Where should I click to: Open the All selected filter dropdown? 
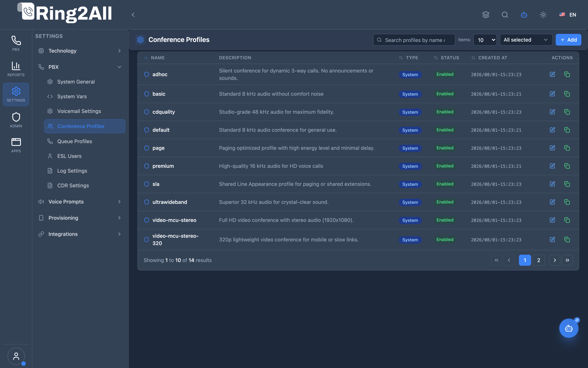526,40
